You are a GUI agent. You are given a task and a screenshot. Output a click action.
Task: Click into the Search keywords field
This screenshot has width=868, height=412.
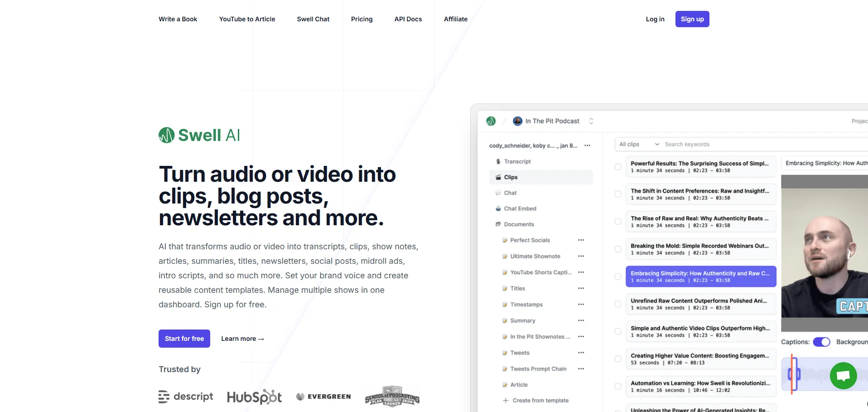[x=725, y=145]
